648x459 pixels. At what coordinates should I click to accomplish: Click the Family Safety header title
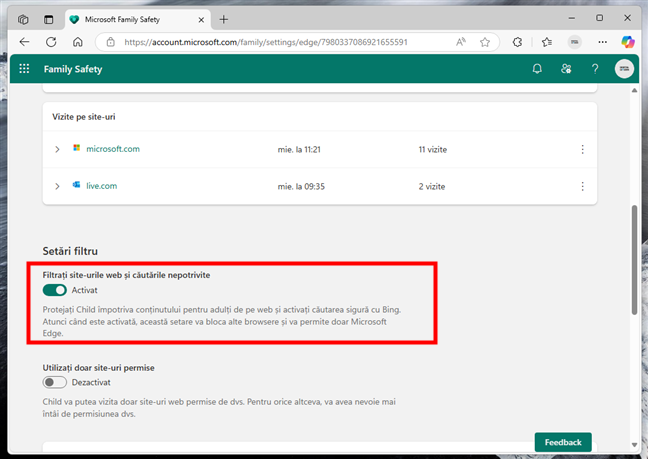click(x=73, y=69)
